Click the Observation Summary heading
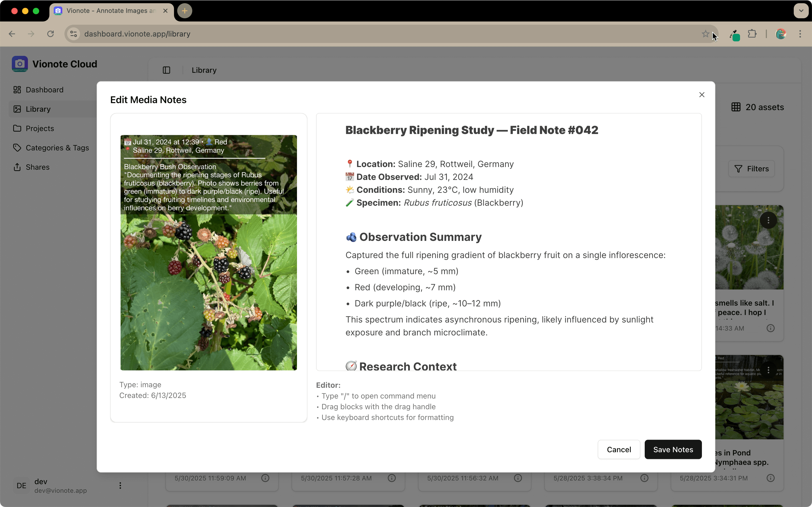Image resolution: width=812 pixels, height=507 pixels. tap(413, 237)
